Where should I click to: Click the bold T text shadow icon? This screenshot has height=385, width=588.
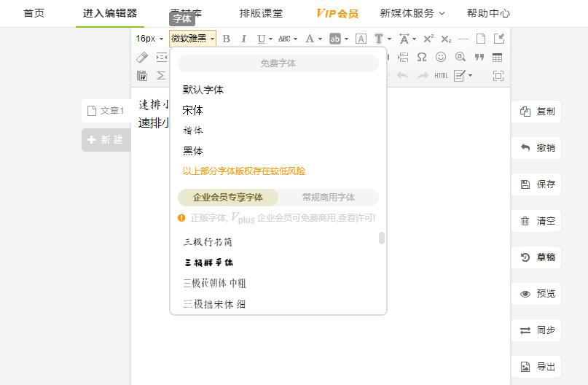pyautogui.click(x=379, y=39)
